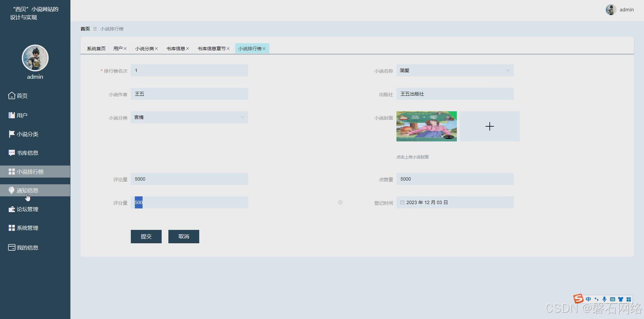Close the 书库信息章节 tab
The height and width of the screenshot is (319, 644).
coord(228,49)
